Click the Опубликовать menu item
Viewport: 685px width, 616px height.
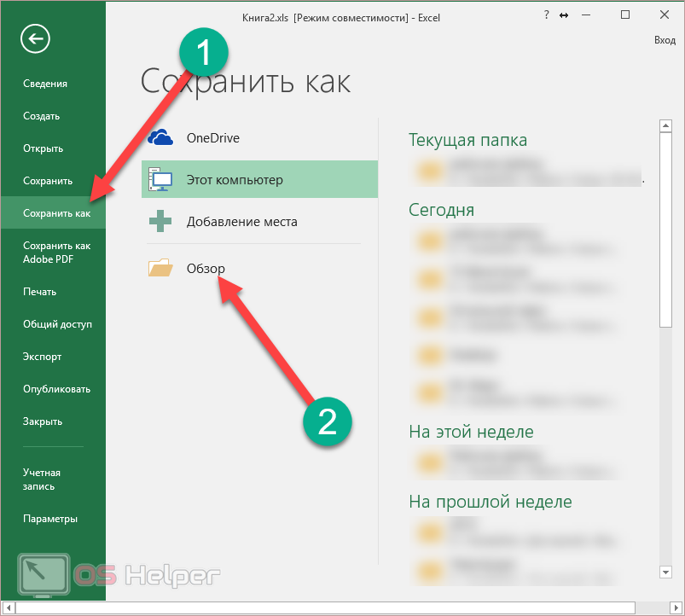coord(57,389)
